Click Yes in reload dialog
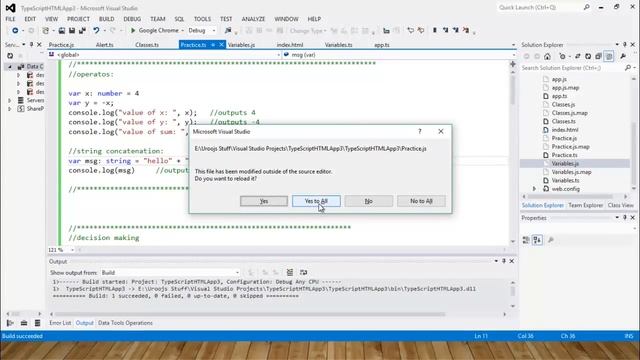This screenshot has width=640, height=360. [x=264, y=201]
